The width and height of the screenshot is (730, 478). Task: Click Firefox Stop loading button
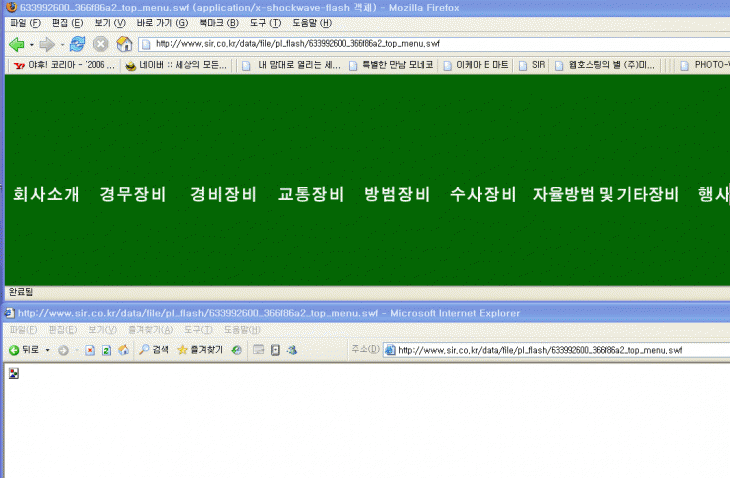101,44
